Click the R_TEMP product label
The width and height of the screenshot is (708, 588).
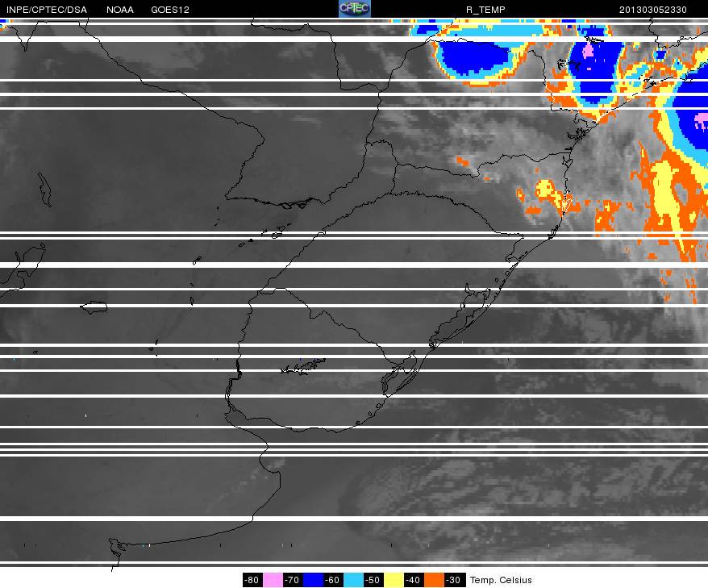(x=485, y=10)
